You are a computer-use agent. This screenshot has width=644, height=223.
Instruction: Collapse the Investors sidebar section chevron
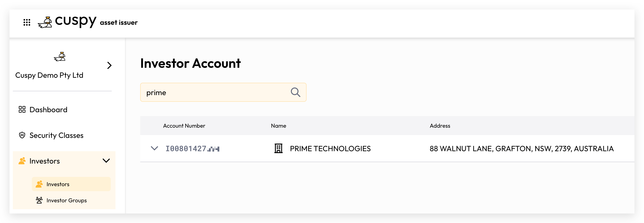click(x=106, y=161)
